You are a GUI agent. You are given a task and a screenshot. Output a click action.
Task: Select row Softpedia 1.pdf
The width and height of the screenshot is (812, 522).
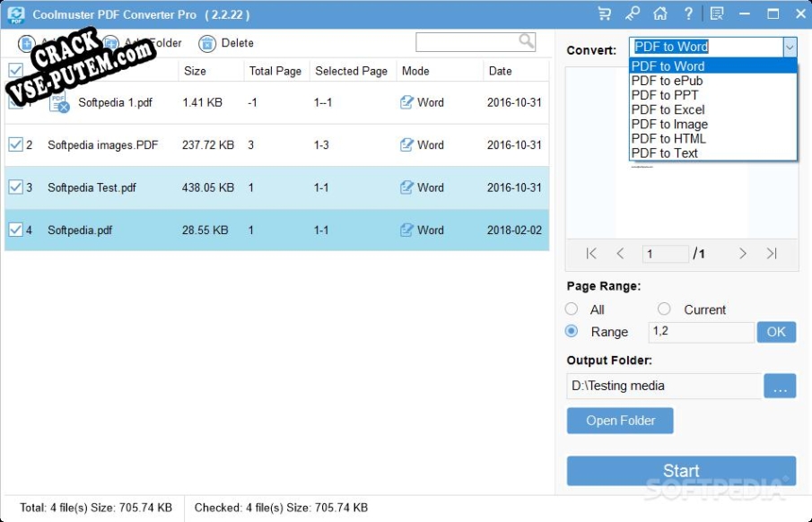[x=276, y=102]
